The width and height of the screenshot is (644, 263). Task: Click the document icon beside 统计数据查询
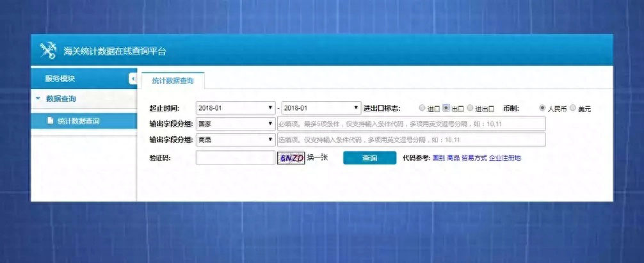(51, 121)
